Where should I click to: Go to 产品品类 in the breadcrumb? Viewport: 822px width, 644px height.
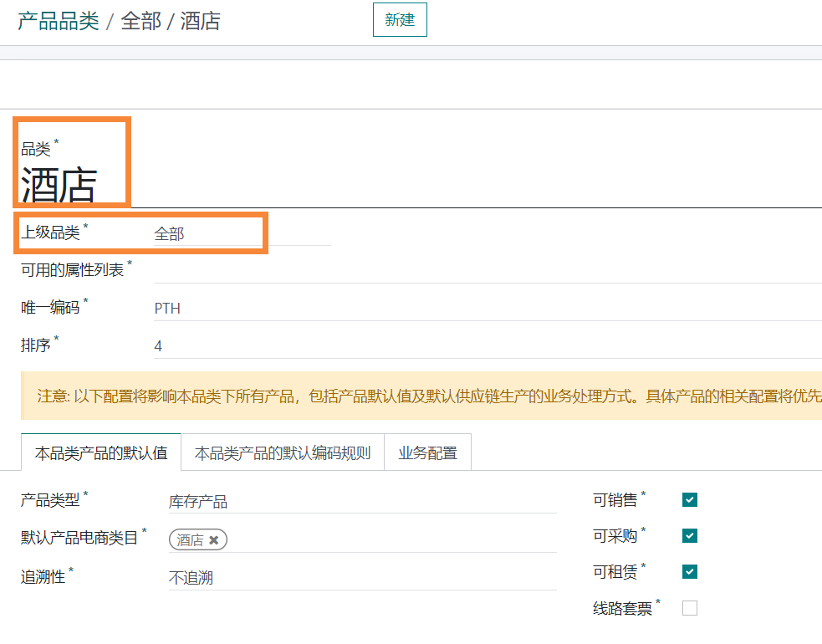pos(59,21)
